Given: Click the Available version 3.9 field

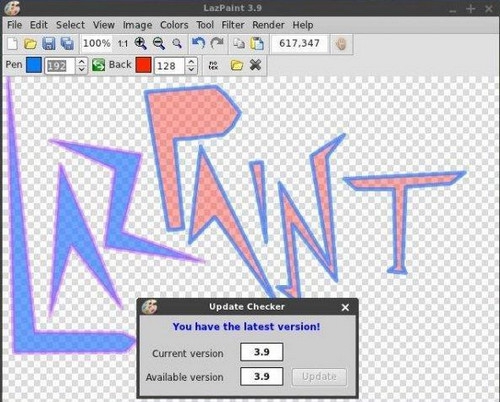Looking at the screenshot, I should point(262,376).
